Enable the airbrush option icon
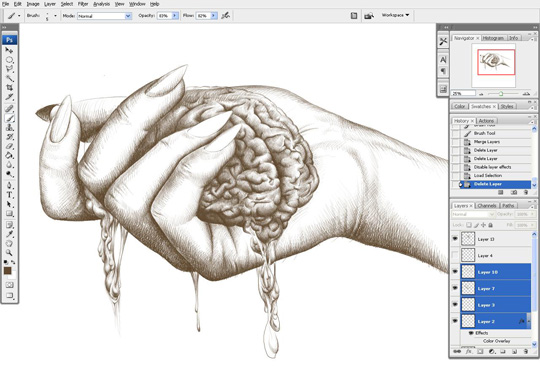540x391 pixels. (226, 16)
